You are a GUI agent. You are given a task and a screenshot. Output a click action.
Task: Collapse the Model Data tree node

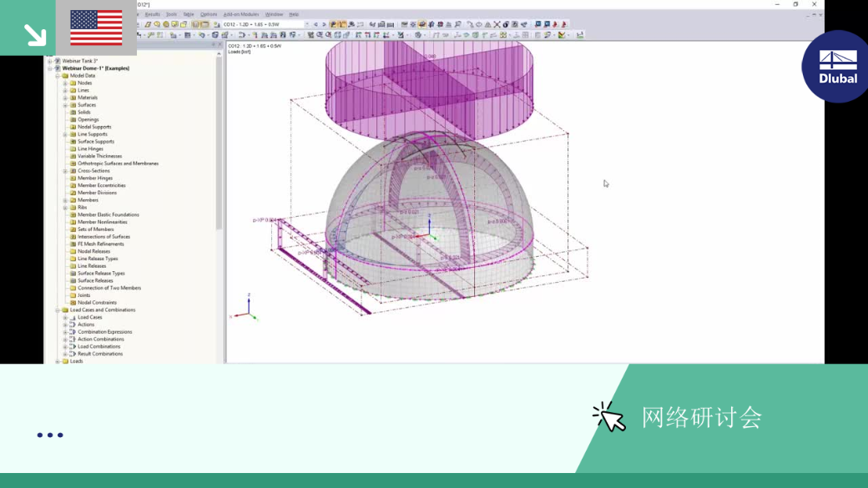point(58,76)
